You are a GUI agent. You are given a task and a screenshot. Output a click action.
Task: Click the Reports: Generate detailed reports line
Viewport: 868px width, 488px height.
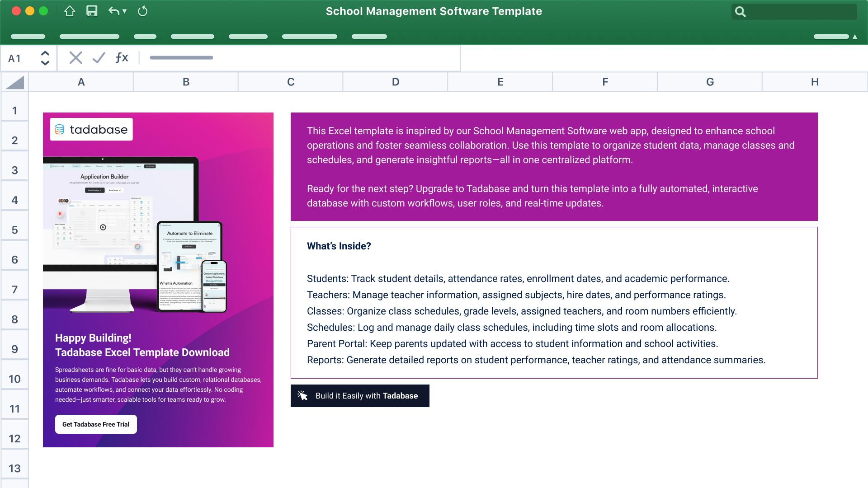point(536,360)
